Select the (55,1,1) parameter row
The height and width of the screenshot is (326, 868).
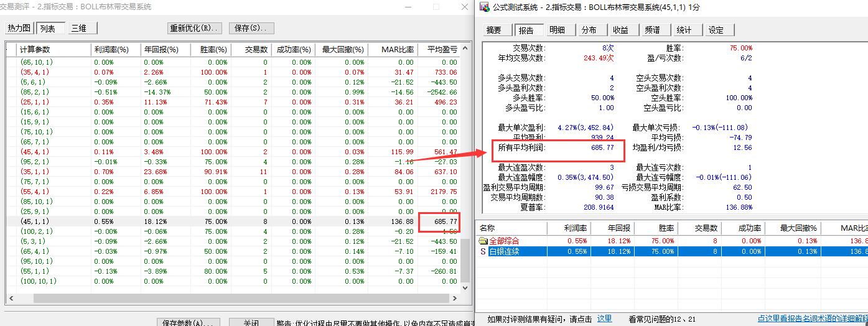(x=233, y=271)
